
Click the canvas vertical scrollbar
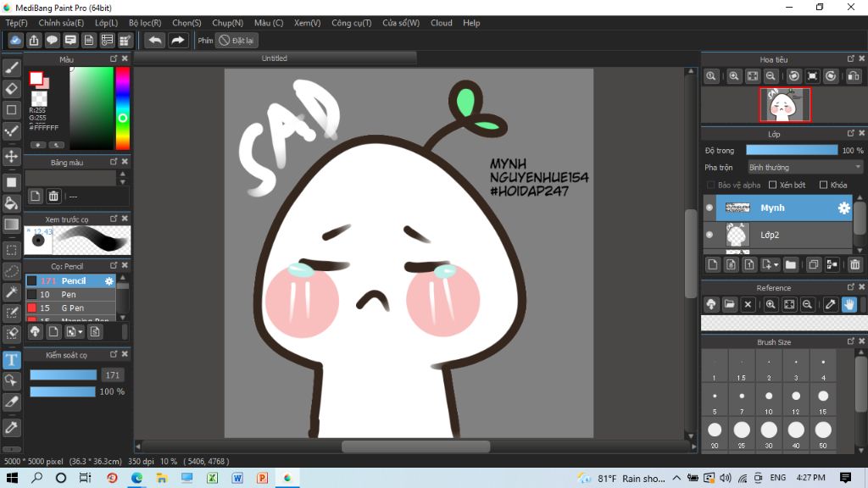pyautogui.click(x=690, y=253)
